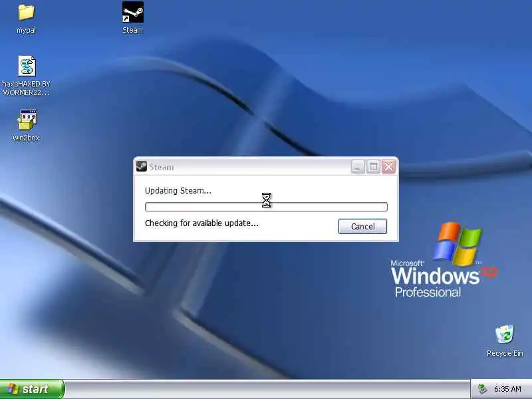Viewport: 532px width, 399px height.
Task: Open the Start menu
Action: (x=32, y=389)
